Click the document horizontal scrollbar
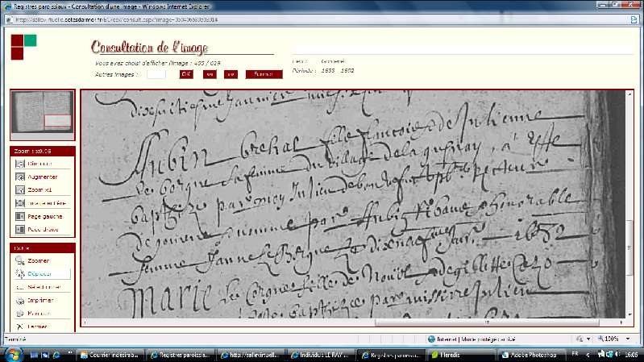The height and width of the screenshot is (362, 644). click(353, 322)
